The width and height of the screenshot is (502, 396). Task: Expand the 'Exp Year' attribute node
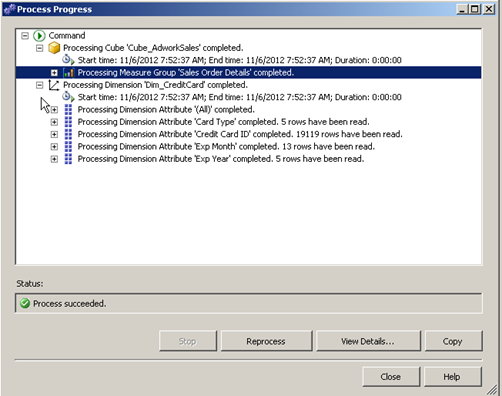coord(54,159)
